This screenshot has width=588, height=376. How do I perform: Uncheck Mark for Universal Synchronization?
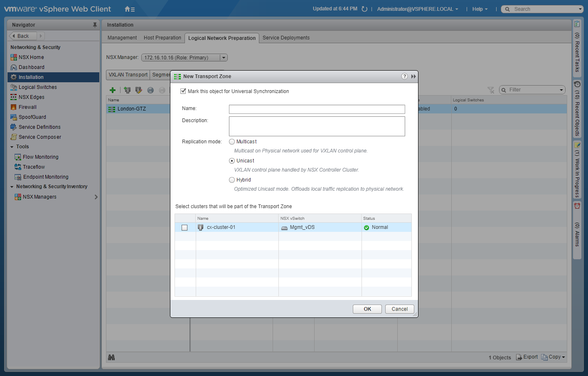coord(183,91)
